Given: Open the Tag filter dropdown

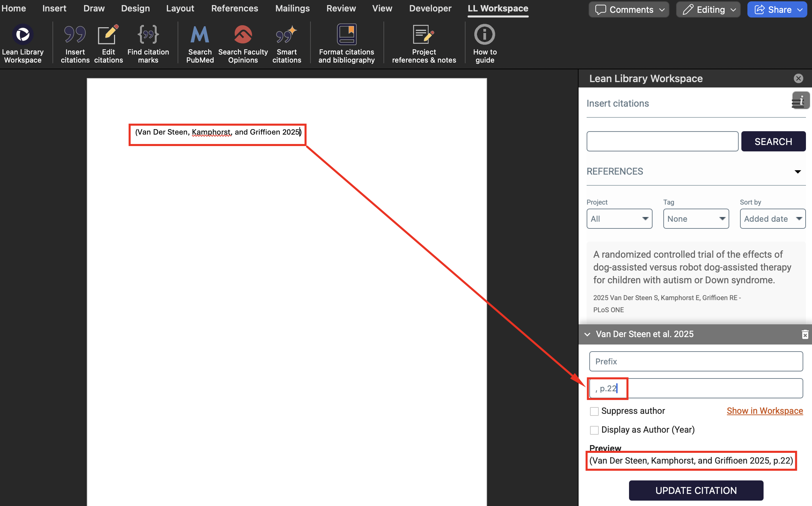Looking at the screenshot, I should click(696, 219).
